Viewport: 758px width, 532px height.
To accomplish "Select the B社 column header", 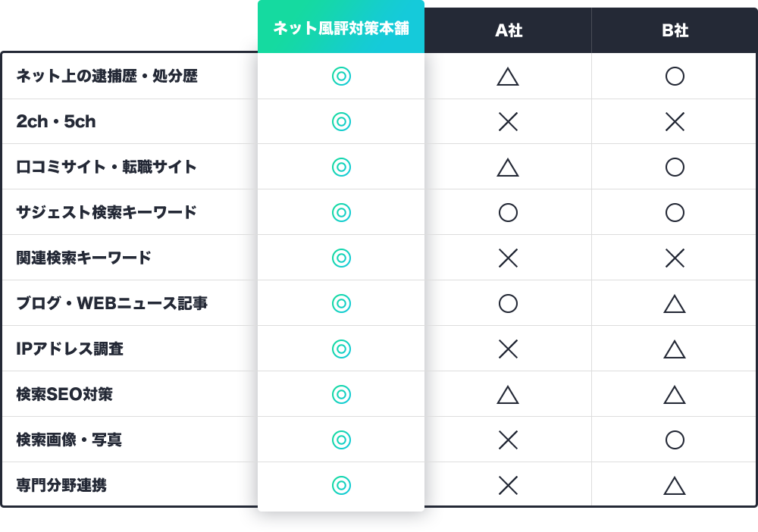I will [675, 30].
